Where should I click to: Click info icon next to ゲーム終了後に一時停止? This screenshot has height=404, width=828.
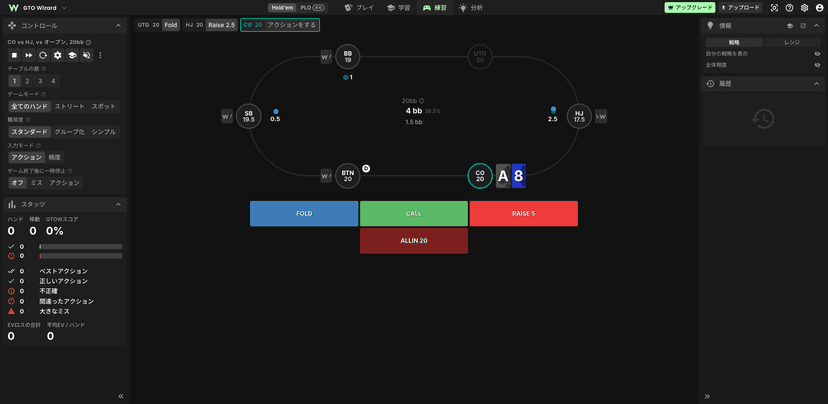click(70, 171)
